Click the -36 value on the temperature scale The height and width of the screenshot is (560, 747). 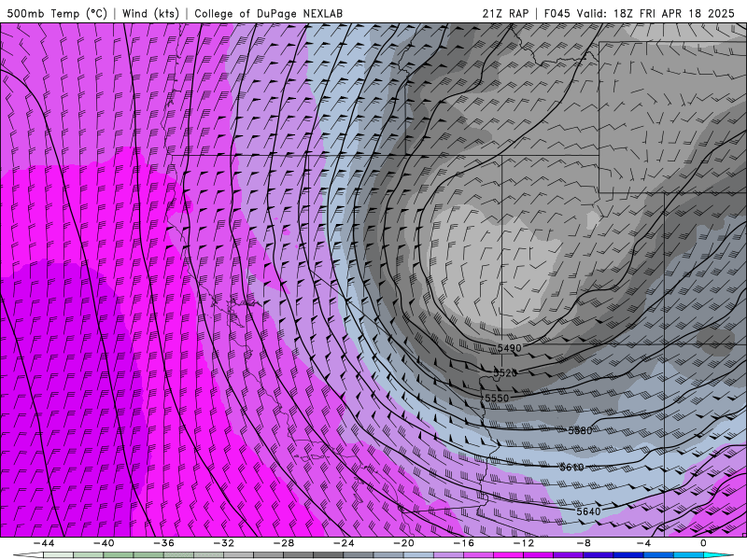click(164, 543)
